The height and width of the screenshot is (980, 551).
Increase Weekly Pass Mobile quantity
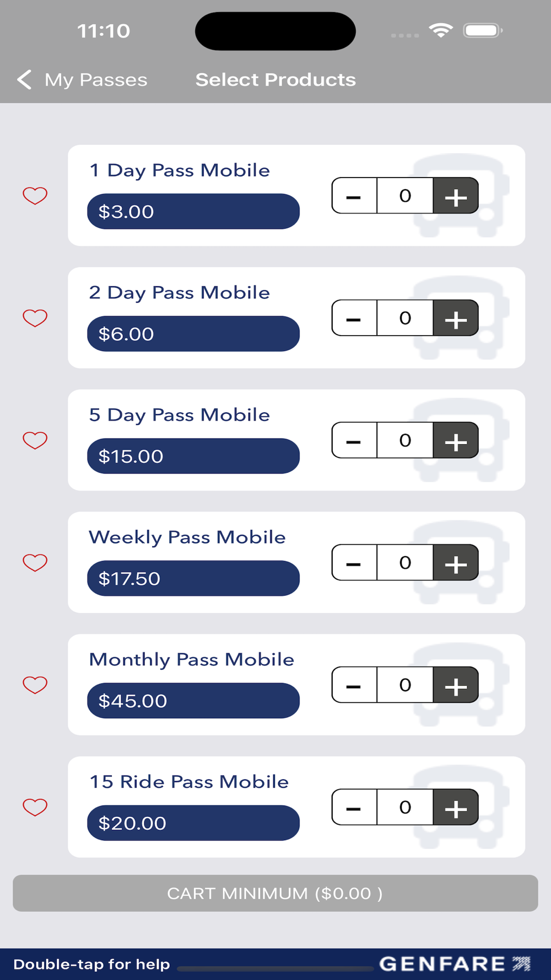[456, 563]
